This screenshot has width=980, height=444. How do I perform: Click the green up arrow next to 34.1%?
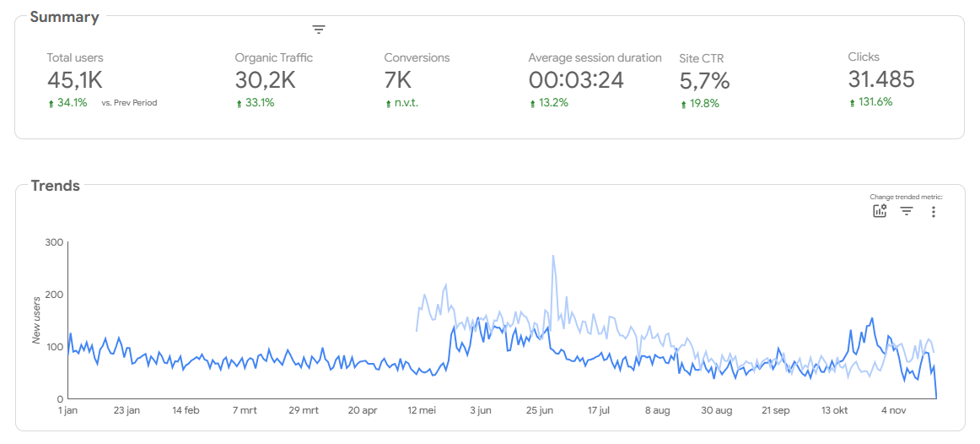tap(51, 104)
